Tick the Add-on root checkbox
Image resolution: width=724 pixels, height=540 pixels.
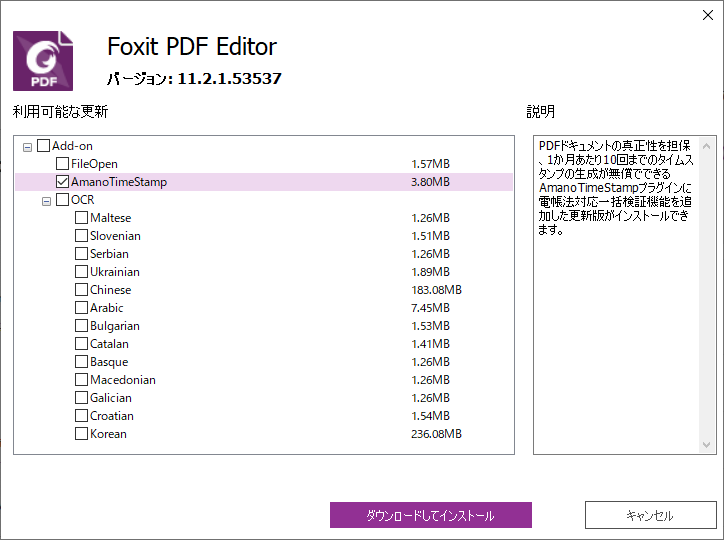43,146
